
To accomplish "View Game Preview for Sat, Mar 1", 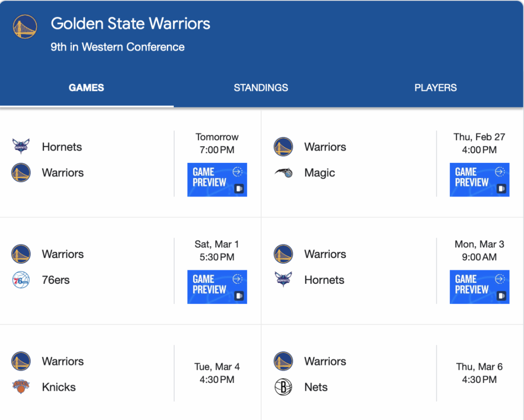I will (217, 286).
